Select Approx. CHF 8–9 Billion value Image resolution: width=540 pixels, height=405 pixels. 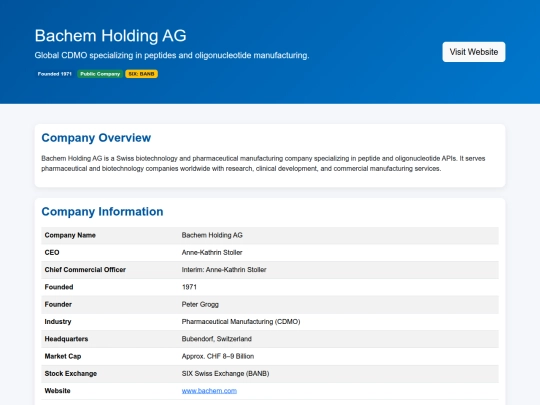pos(218,356)
